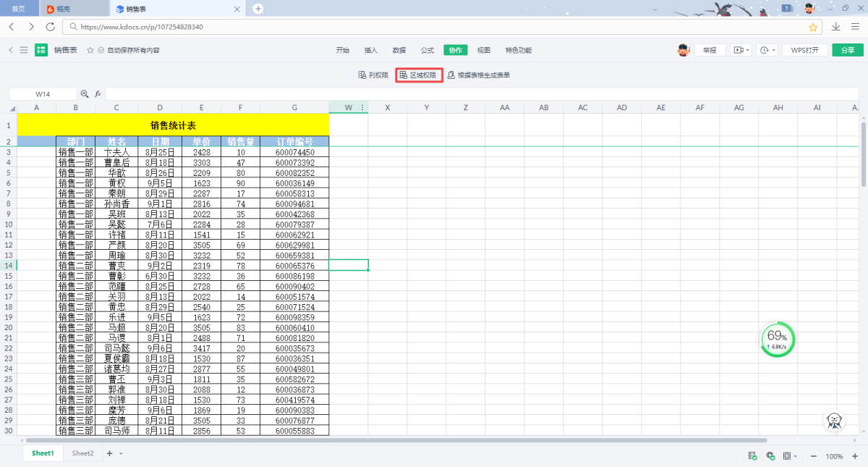Click the green 分享 share button
Screen dimensions: 868x467
847,51
